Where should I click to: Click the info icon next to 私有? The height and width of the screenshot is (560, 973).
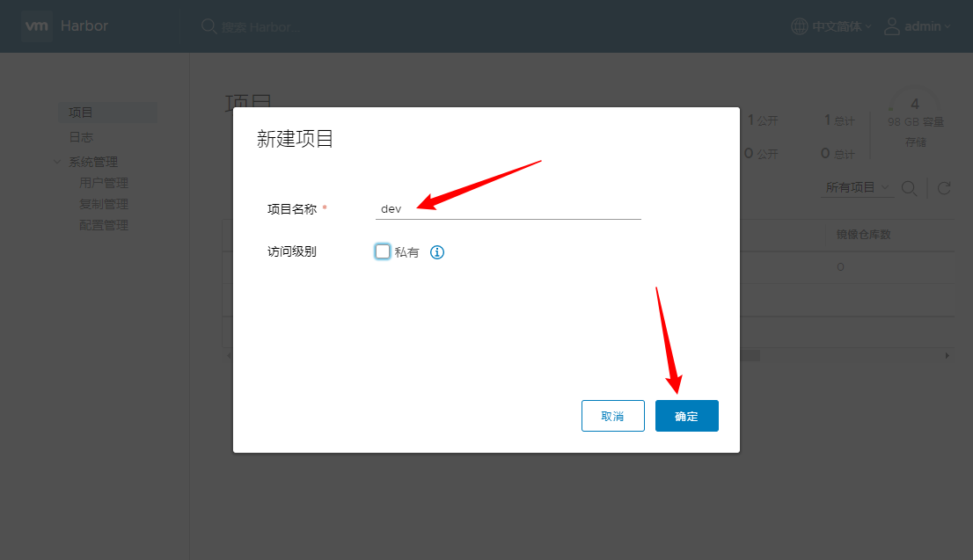pos(437,252)
